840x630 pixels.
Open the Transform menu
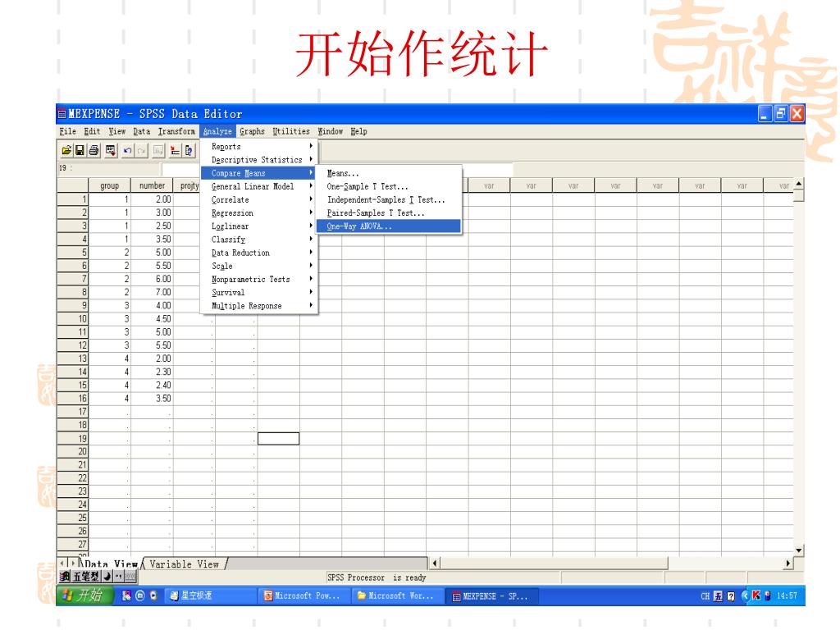point(176,131)
